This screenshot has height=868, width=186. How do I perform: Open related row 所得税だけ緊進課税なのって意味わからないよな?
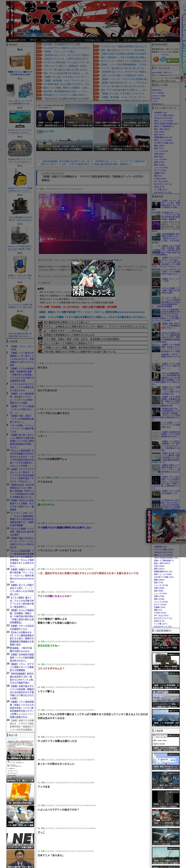pos(93,335)
